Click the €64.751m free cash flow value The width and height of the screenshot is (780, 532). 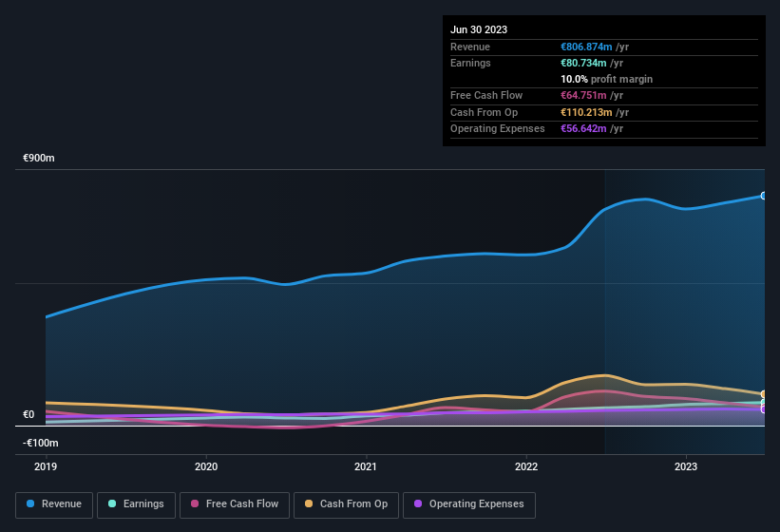(583, 95)
